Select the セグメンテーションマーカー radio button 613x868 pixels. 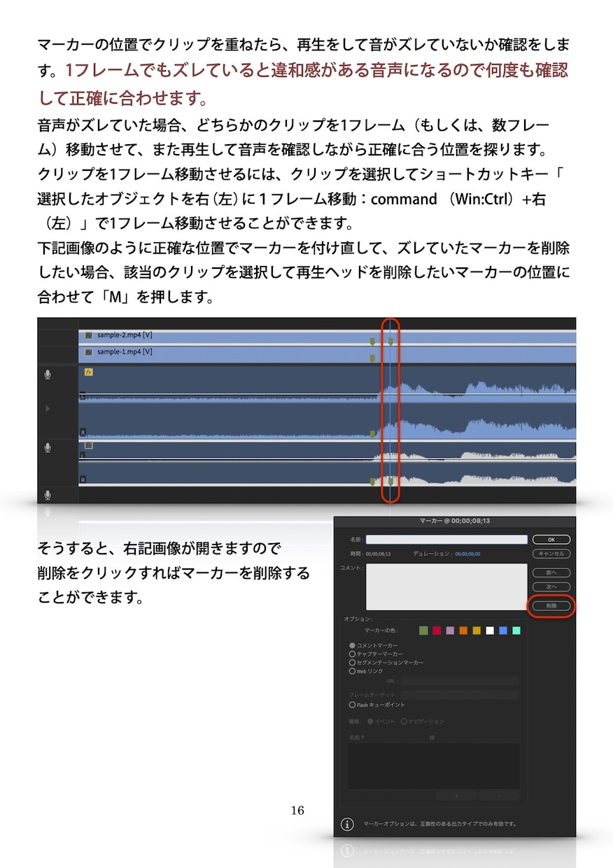click(x=352, y=662)
